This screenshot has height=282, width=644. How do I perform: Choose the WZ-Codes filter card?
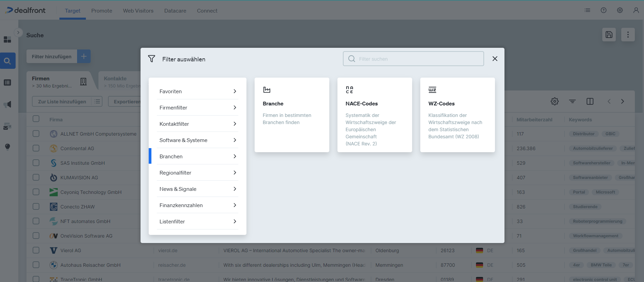[457, 115]
